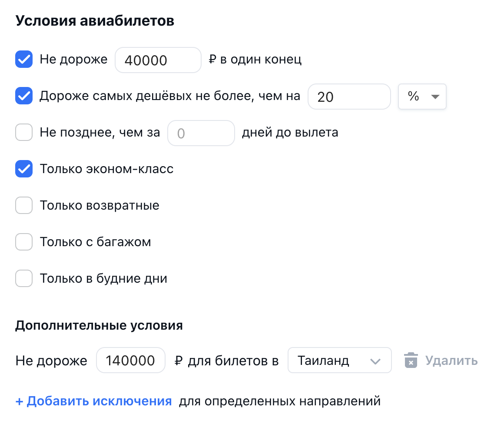Click the '₽ в один конец' text

(255, 59)
